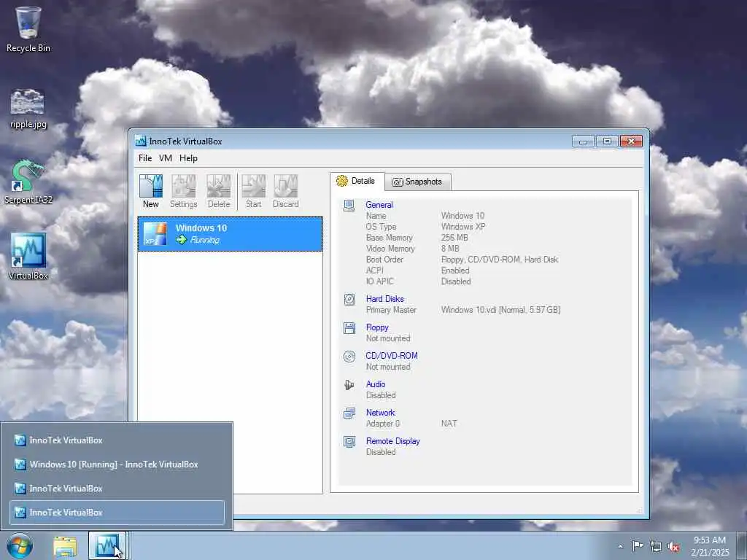Click the Windows XP OS type value
Viewport: 747px width, 560px height.
tap(463, 227)
